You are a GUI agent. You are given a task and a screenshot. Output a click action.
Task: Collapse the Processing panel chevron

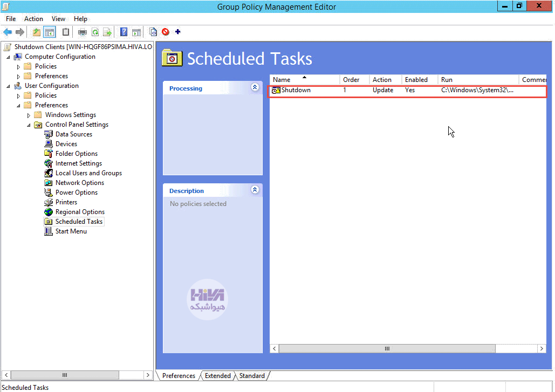[255, 87]
